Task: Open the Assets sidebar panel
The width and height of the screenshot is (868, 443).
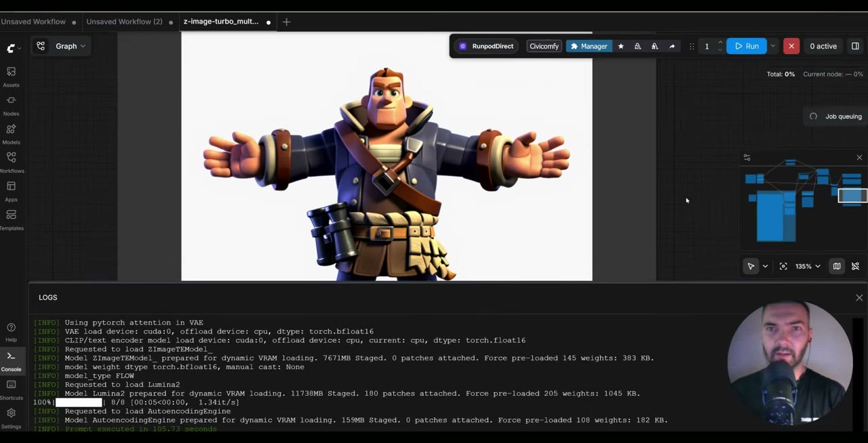Action: [11, 77]
